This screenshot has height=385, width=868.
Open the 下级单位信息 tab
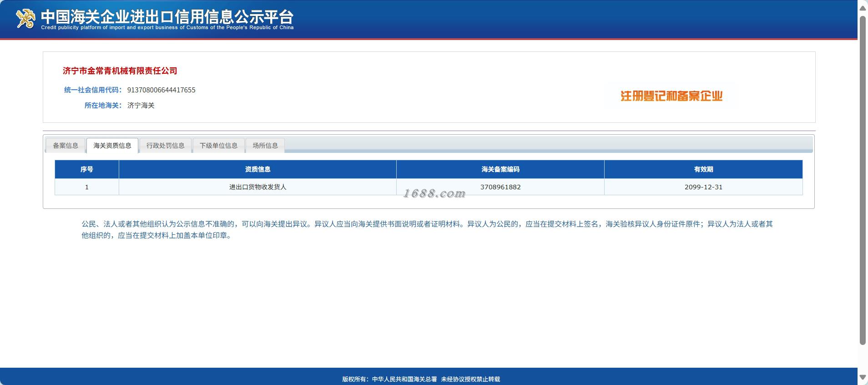tap(218, 146)
